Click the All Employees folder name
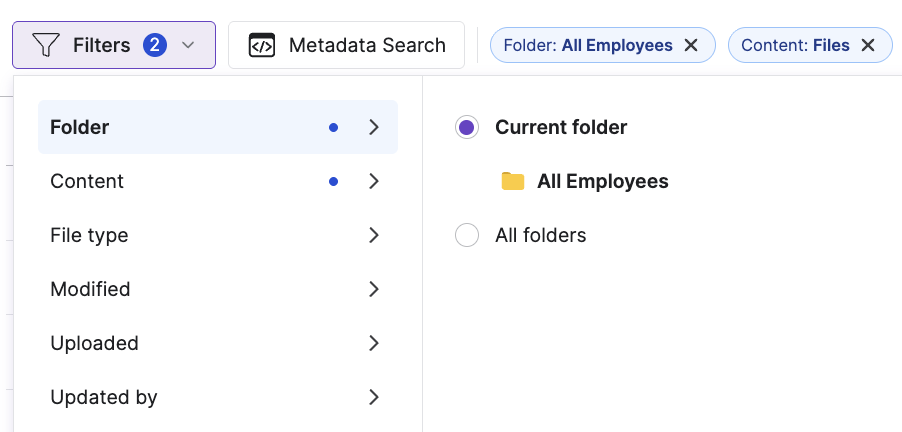The width and height of the screenshot is (902, 432). [602, 181]
